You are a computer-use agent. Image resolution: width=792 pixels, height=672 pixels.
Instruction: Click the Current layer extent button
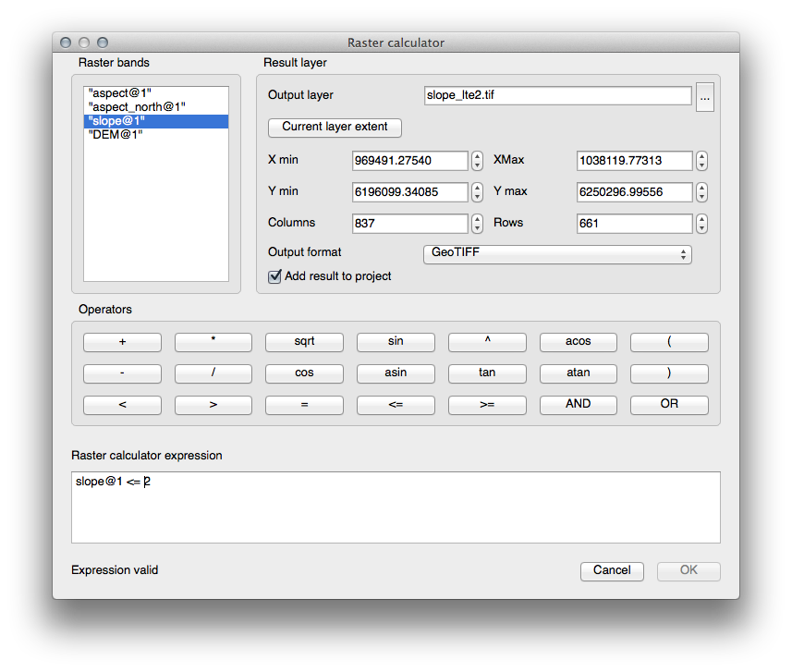point(335,127)
